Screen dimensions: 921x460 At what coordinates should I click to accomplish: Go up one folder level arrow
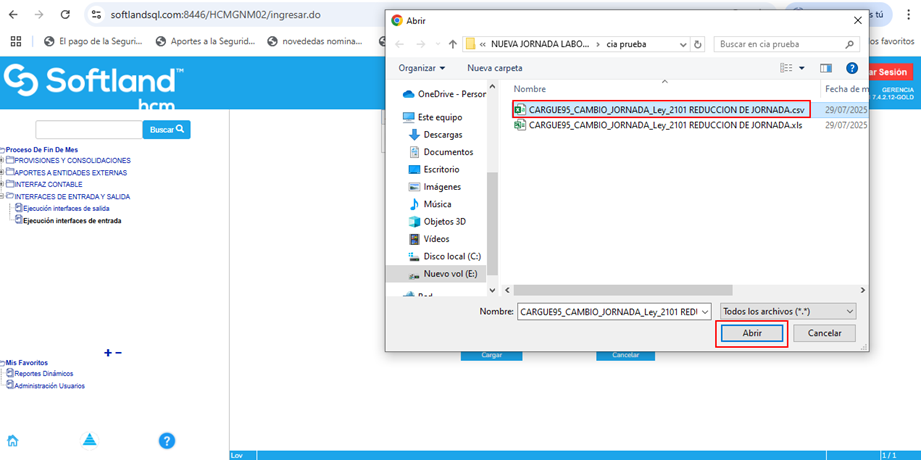point(453,44)
